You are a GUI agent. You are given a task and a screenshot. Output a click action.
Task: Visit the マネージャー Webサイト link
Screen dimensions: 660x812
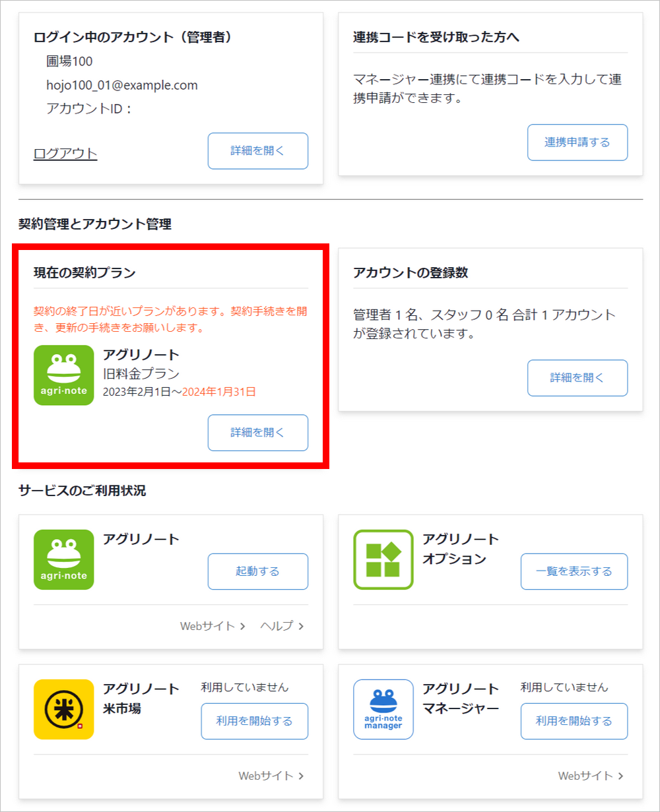point(591,776)
